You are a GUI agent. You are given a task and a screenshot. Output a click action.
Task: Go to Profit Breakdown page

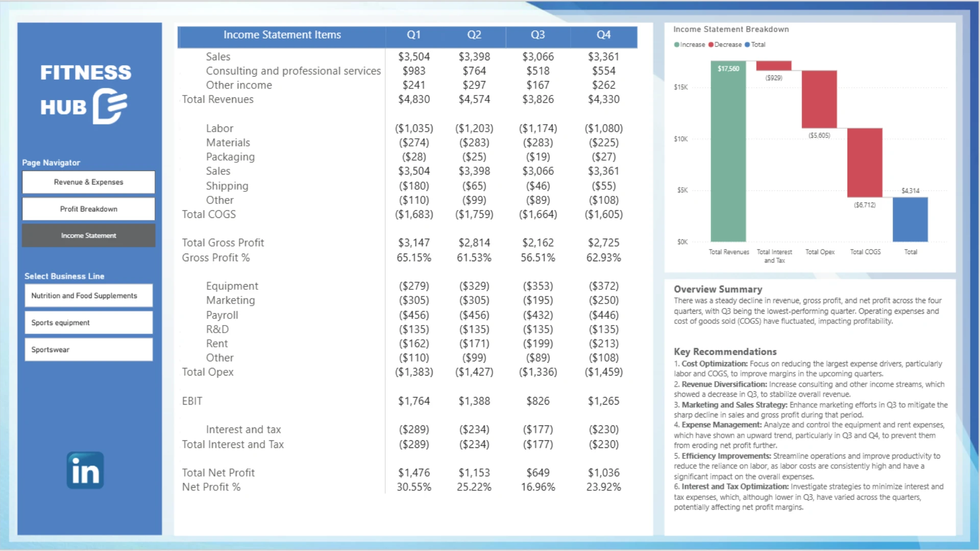(88, 209)
